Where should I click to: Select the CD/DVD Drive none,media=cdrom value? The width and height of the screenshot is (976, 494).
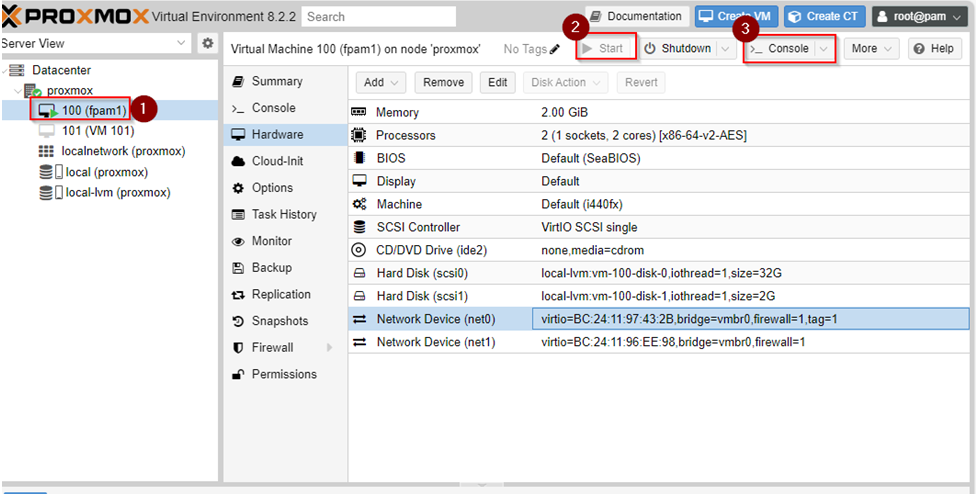tap(593, 250)
